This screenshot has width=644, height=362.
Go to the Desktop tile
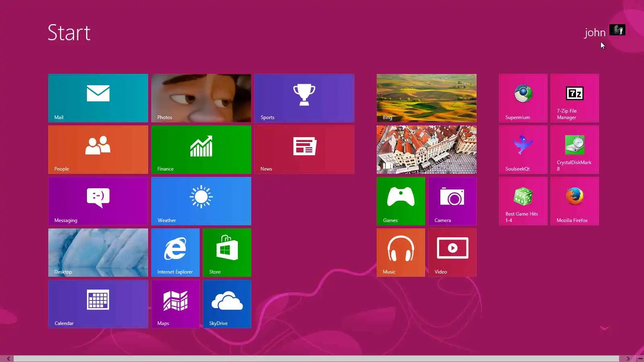pos(98,253)
